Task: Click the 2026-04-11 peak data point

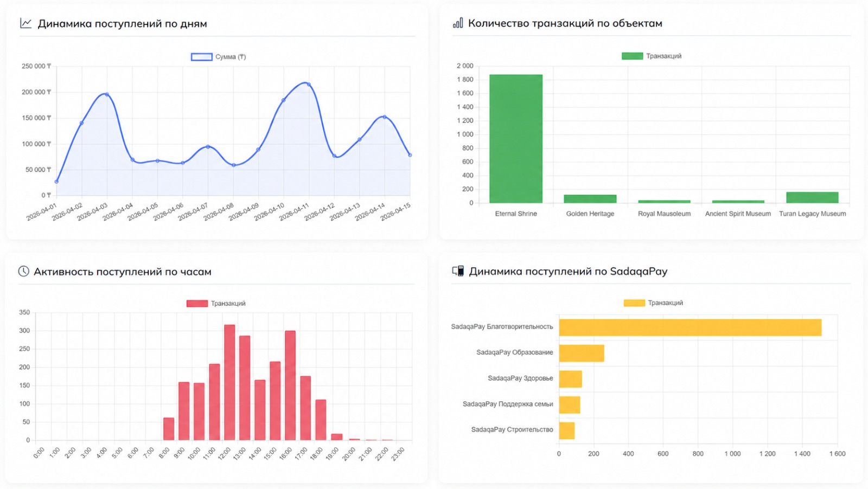Action: (309, 84)
